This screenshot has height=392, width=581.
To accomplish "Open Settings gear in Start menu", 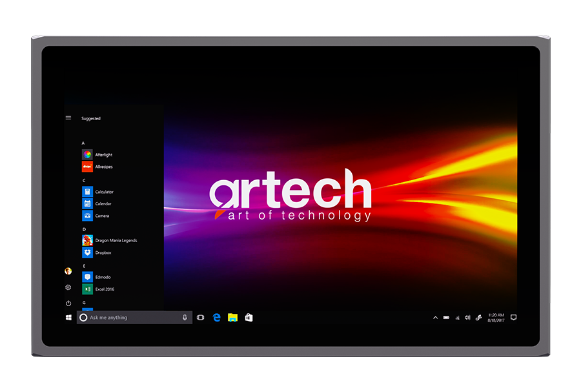I will point(68,287).
